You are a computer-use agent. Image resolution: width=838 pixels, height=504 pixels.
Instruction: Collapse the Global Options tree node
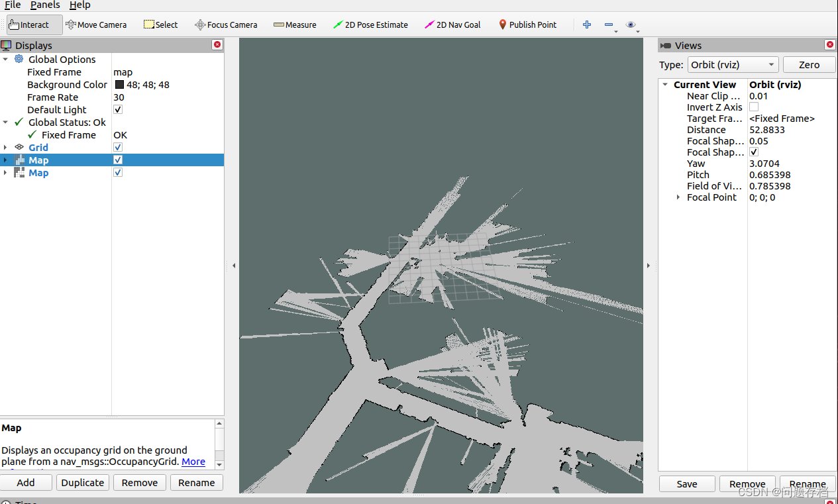[5, 60]
